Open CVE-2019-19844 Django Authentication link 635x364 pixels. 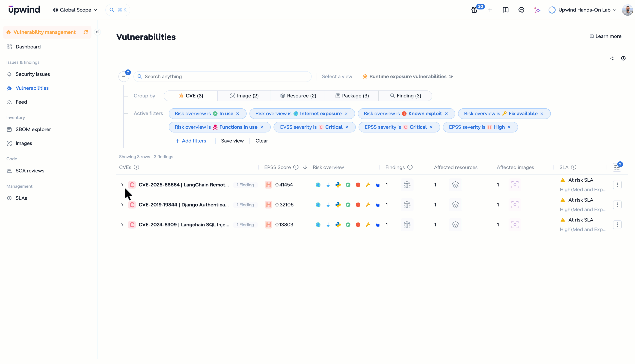click(x=183, y=205)
